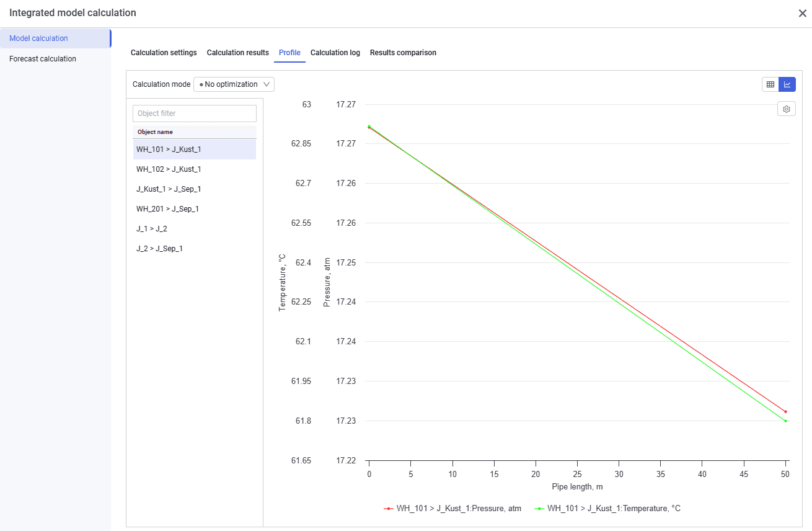
Task: Select WH_201 > J_Sep_1 object row
Action: tap(195, 209)
